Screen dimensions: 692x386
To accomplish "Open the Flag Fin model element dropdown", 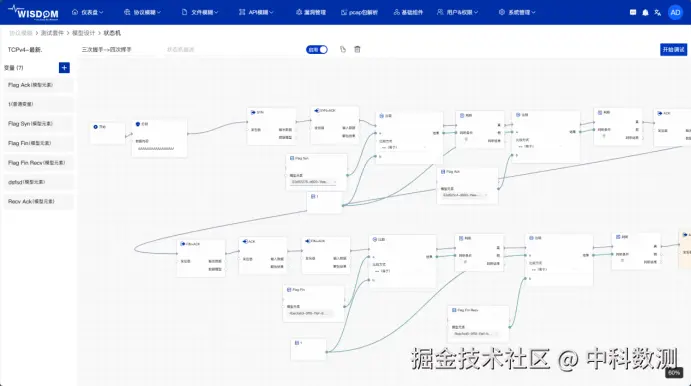I will tap(311, 314).
